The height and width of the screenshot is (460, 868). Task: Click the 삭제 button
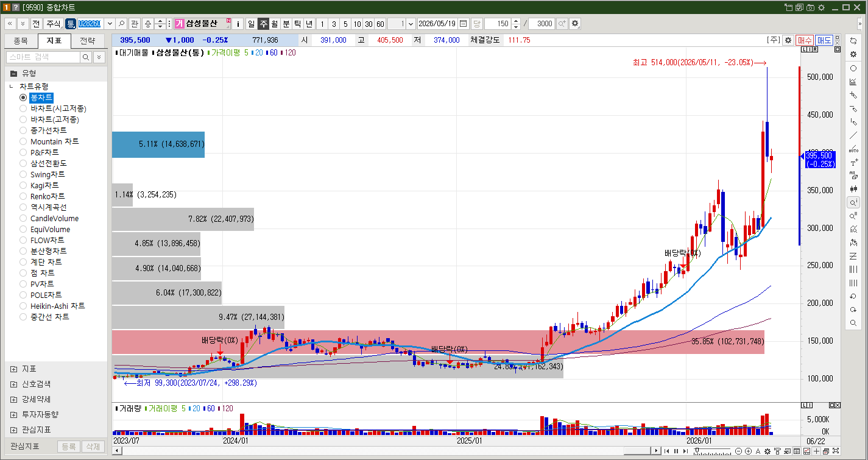click(93, 447)
